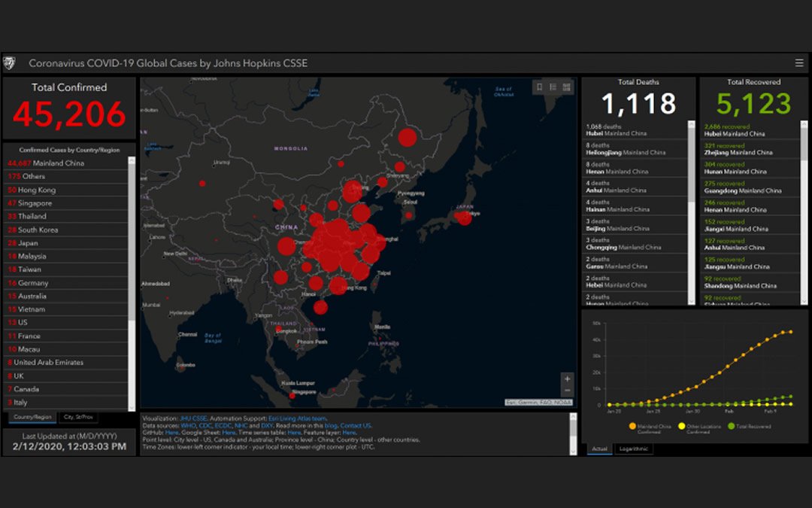Switch to the City, St/Prov tab
This screenshot has width=812, height=508.
point(78,417)
